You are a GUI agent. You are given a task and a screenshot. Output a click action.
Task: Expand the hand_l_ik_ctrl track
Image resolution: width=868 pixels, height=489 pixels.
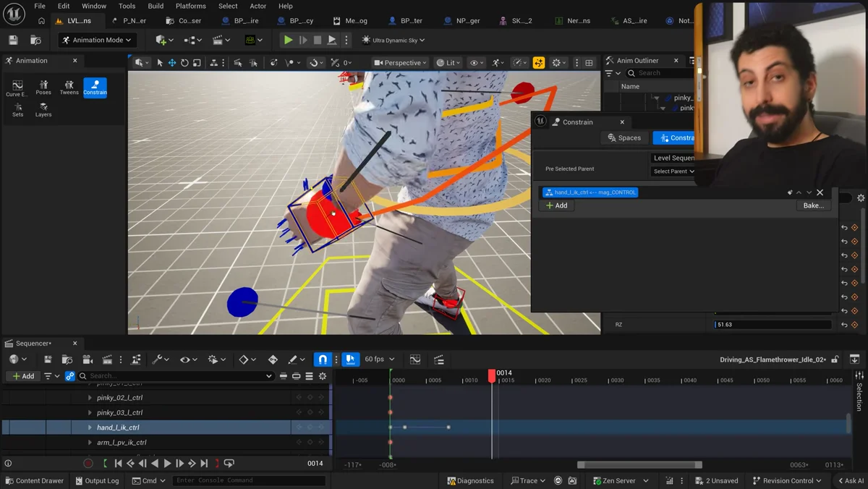[90, 428]
